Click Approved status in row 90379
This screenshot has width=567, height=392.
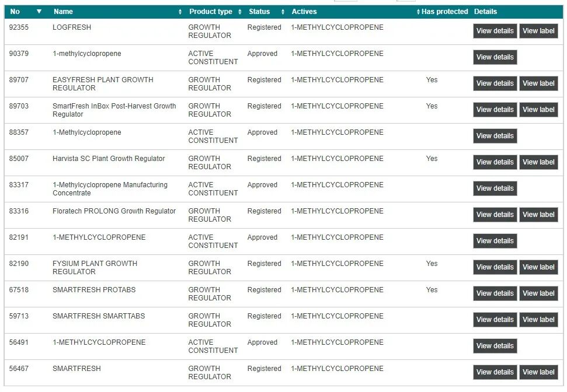tap(262, 54)
